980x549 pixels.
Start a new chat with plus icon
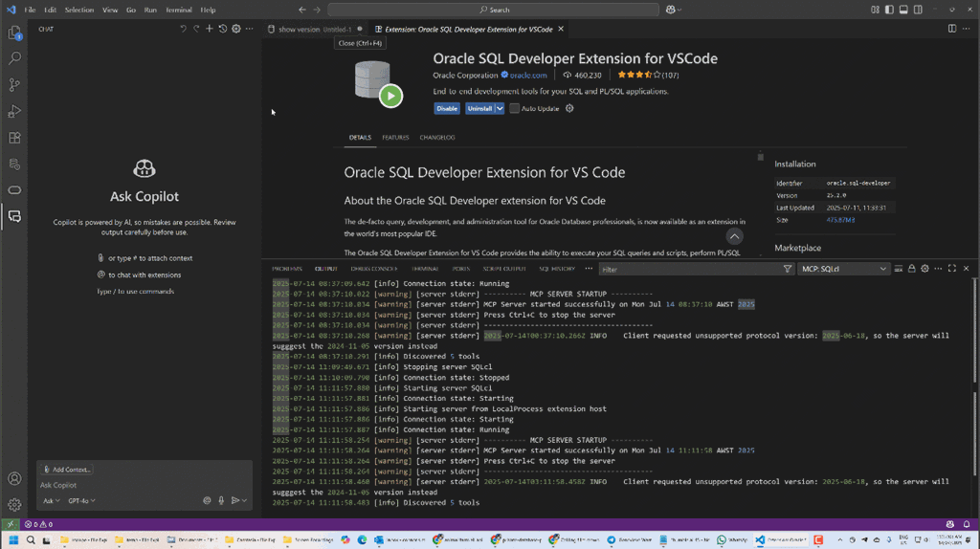click(210, 29)
